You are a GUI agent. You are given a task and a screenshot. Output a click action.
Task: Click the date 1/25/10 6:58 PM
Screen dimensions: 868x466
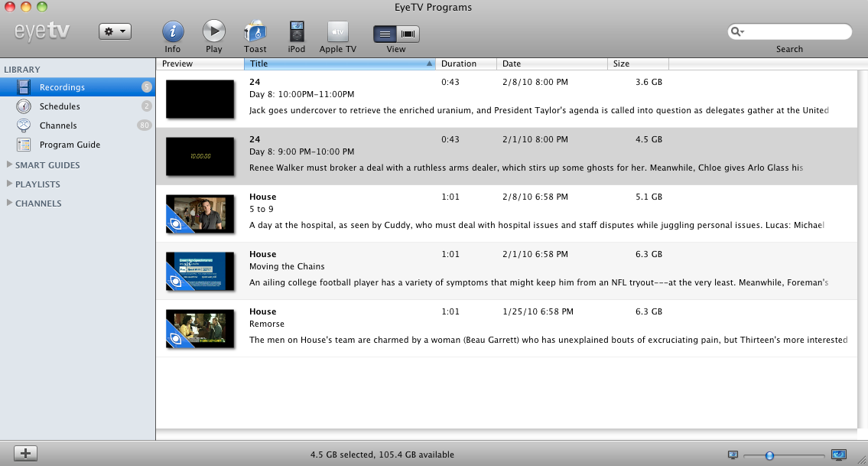[x=538, y=311]
